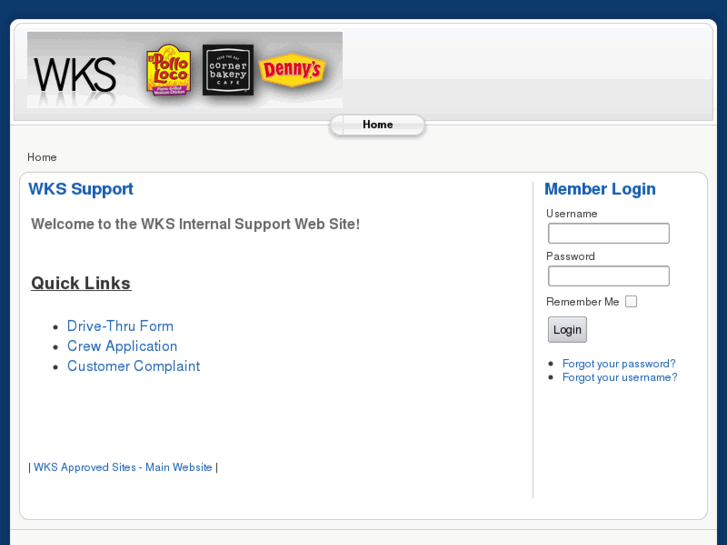Screen dimensions: 727x545
Task: Click the Quick Links heading
Action: pos(81,283)
